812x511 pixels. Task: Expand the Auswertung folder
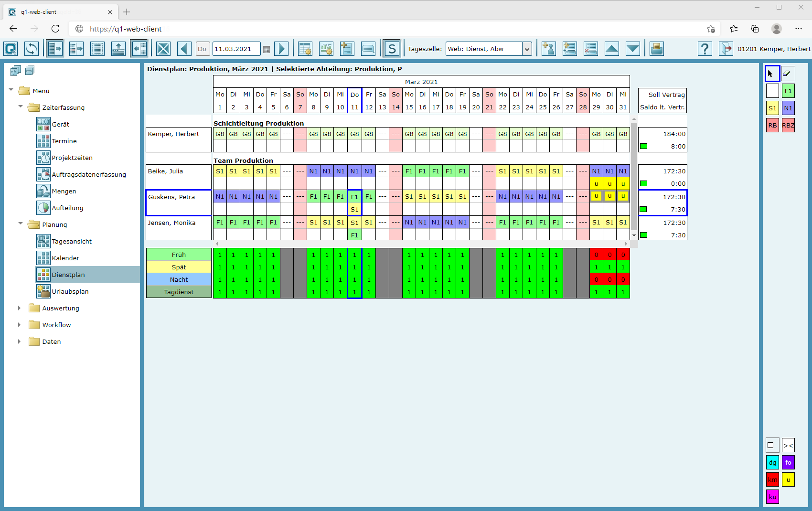pos(19,308)
